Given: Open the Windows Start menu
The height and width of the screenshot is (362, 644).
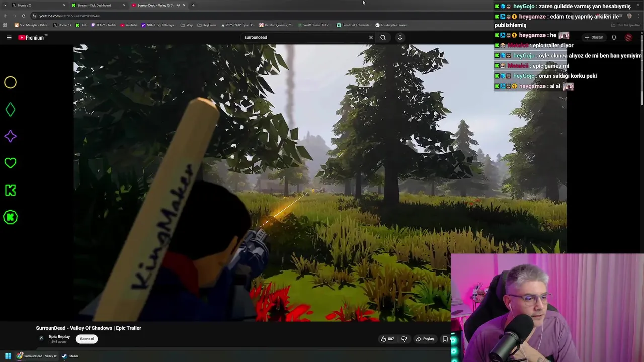Looking at the screenshot, I should click(8, 356).
